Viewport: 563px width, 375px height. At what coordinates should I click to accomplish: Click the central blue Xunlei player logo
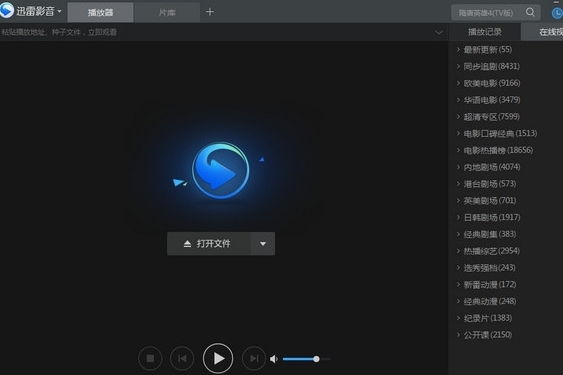[220, 171]
